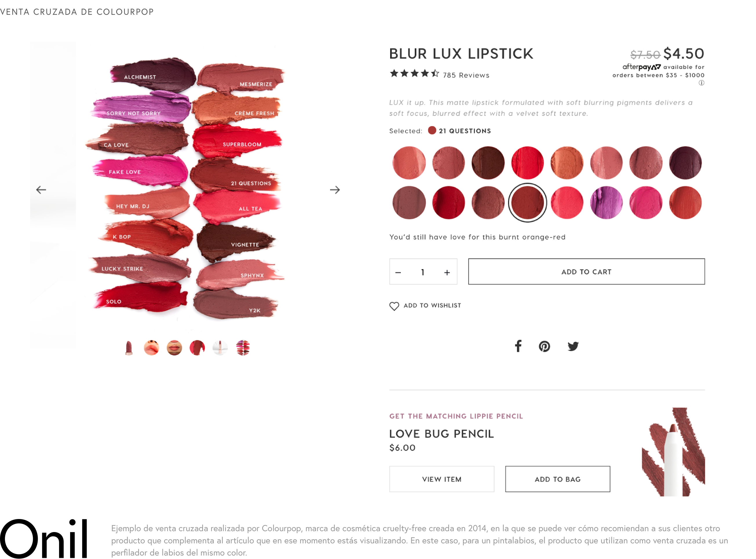This screenshot has width=756, height=559.
Task: Share product on Facebook icon
Action: pos(518,346)
